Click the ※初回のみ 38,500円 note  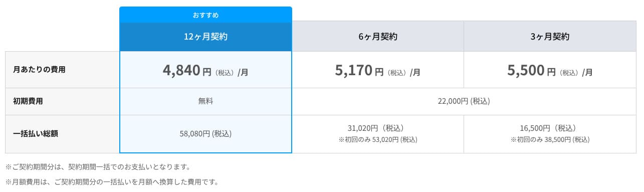[x=550, y=140]
